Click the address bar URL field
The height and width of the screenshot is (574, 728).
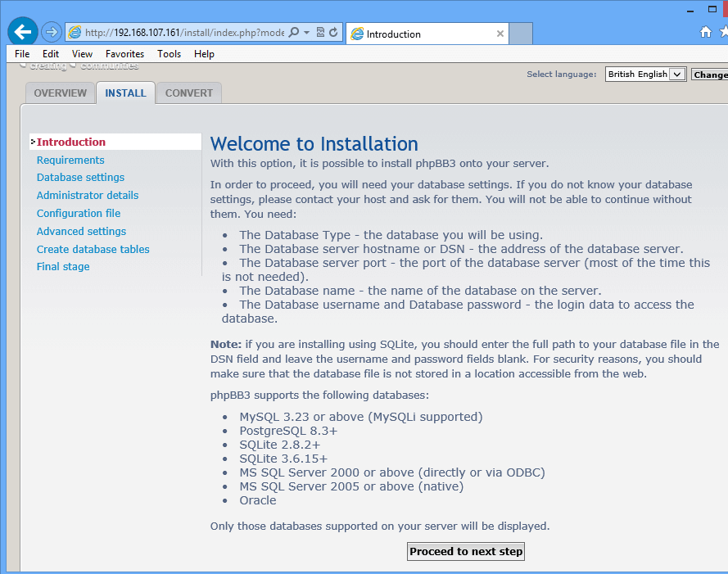coord(184,33)
